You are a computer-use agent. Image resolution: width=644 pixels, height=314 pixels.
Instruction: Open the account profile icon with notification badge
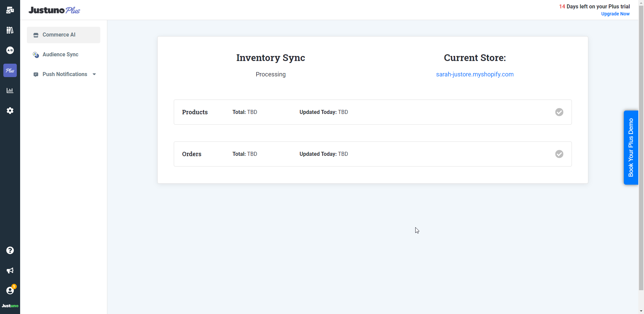point(10,291)
